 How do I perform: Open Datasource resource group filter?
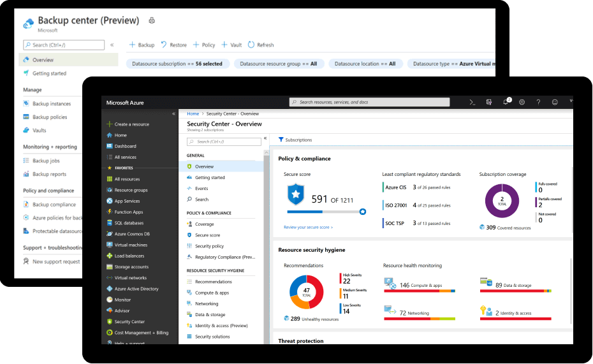279,64
